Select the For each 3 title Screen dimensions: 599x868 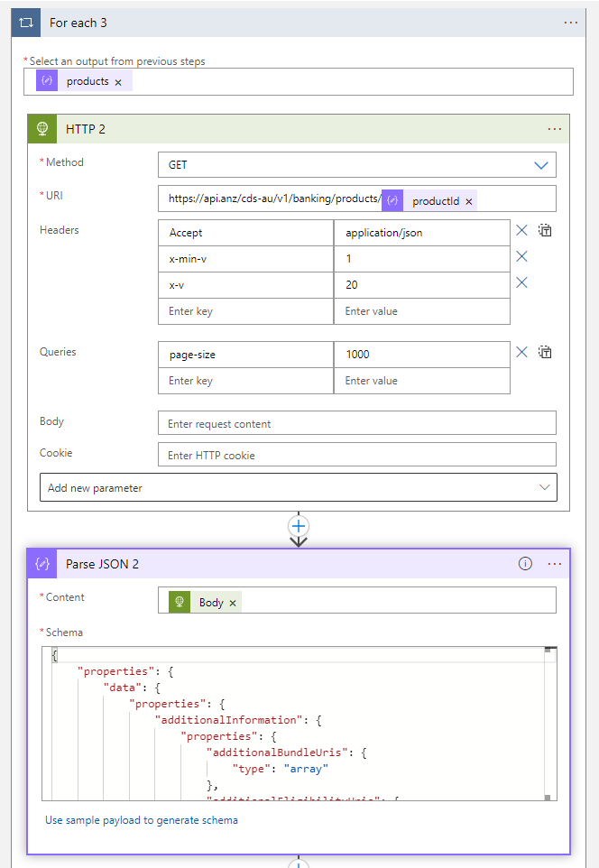point(78,23)
